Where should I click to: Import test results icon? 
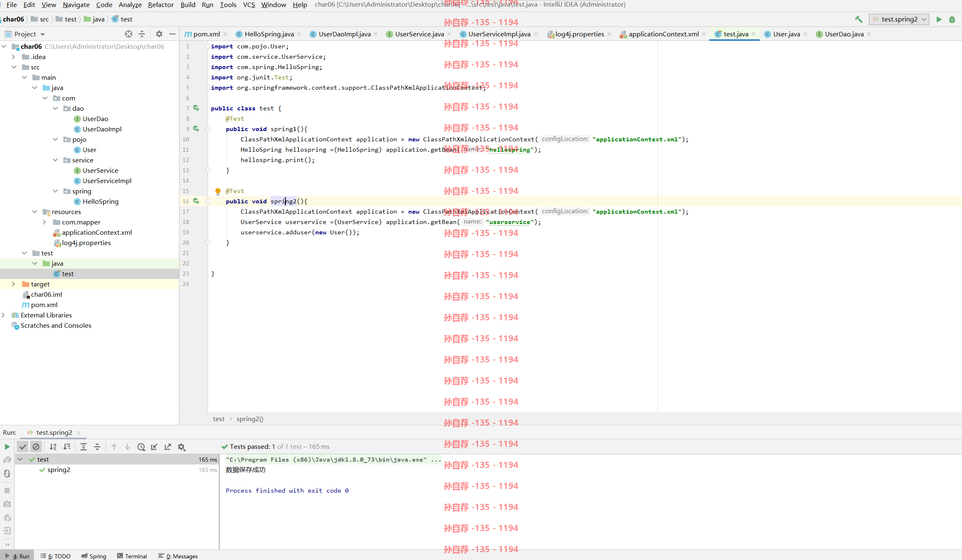(154, 447)
